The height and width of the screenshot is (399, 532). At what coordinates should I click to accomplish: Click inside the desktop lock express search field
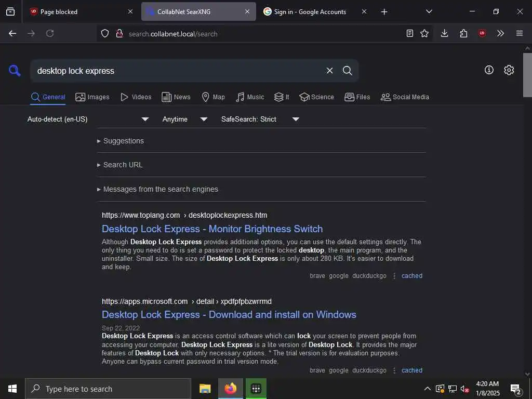pos(177,71)
